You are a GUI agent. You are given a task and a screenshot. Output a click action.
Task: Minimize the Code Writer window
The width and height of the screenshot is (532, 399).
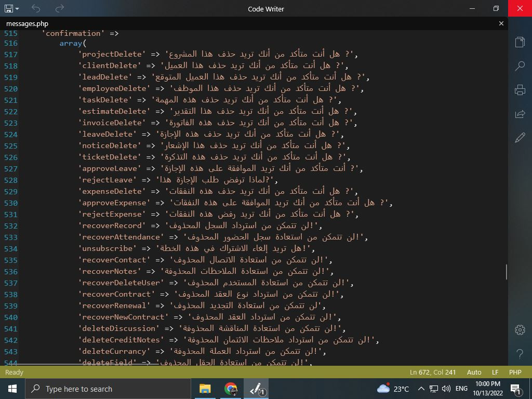click(472, 8)
